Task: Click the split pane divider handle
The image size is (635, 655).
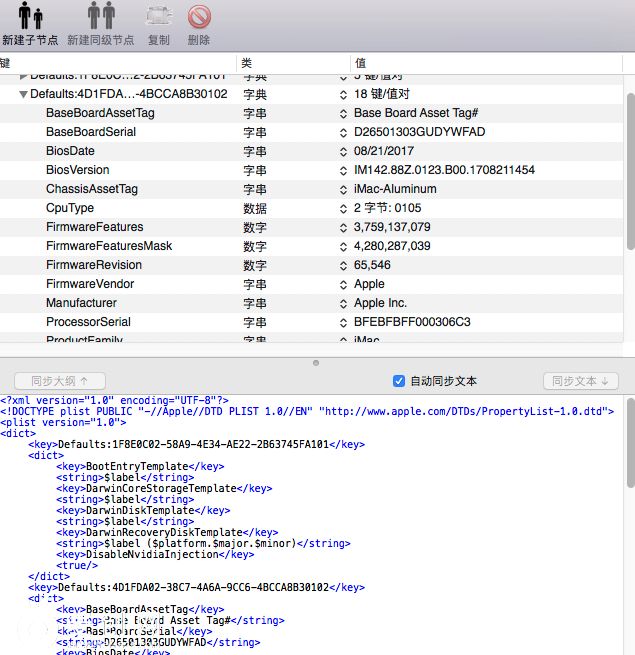Action: [x=317, y=363]
